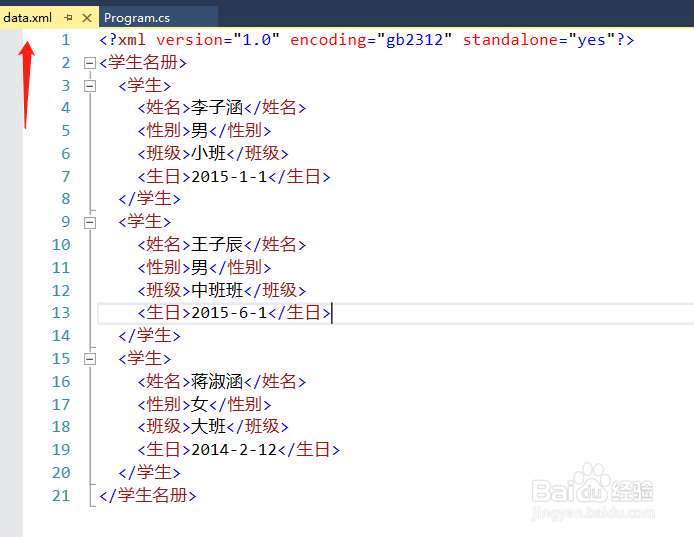Switch to the Program.cs tab
Viewport: 694px width, 537px height.
pos(137,18)
